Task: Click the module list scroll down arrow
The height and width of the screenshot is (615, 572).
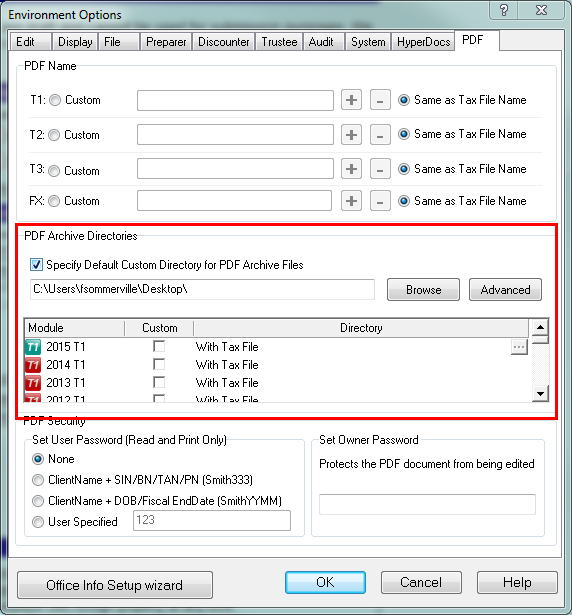Action: click(540, 393)
